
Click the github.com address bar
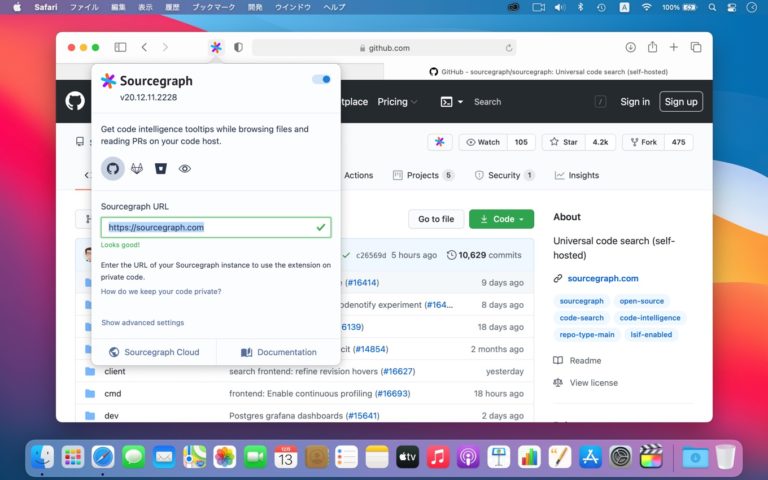point(384,48)
